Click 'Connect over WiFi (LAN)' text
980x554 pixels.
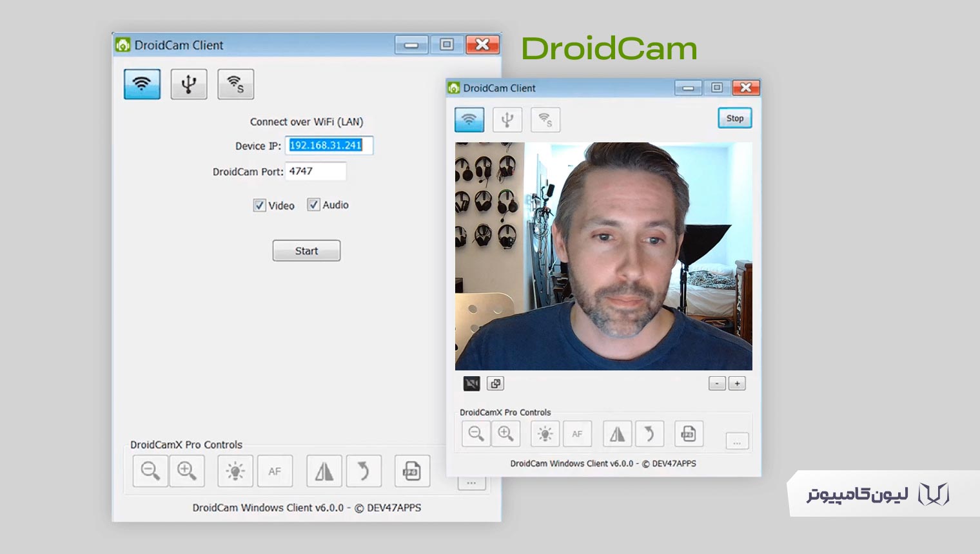tap(306, 122)
